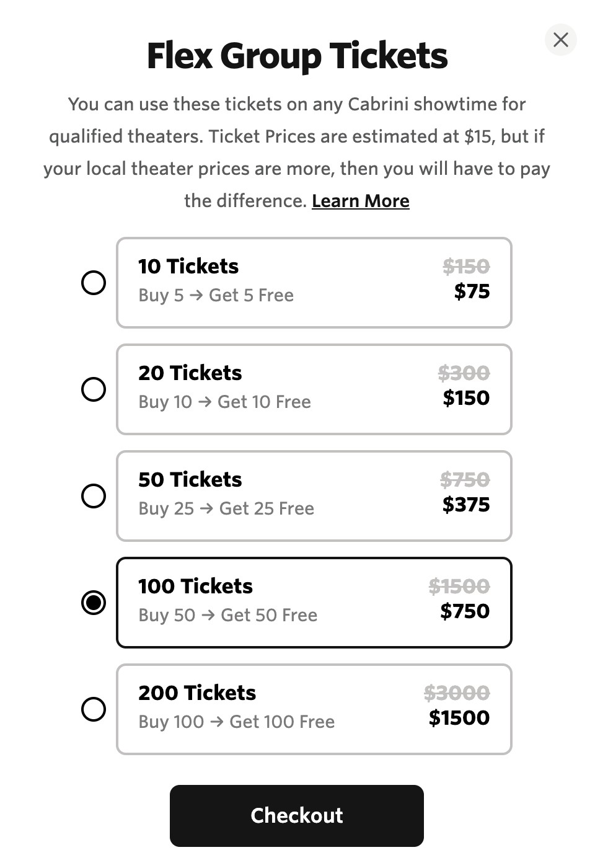
Task: Click the crossed-out $1500 price
Action: 459,587
